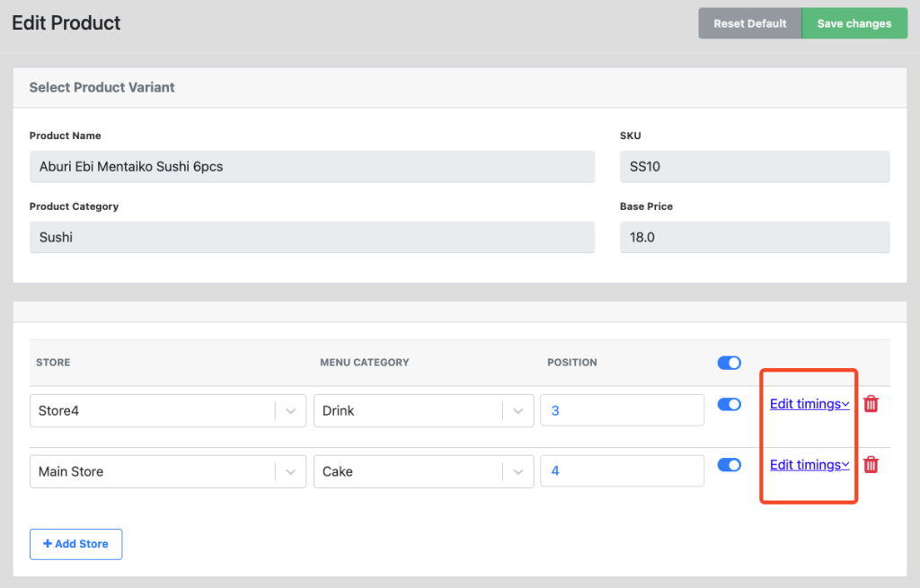Click the Reset Default button

(750, 23)
